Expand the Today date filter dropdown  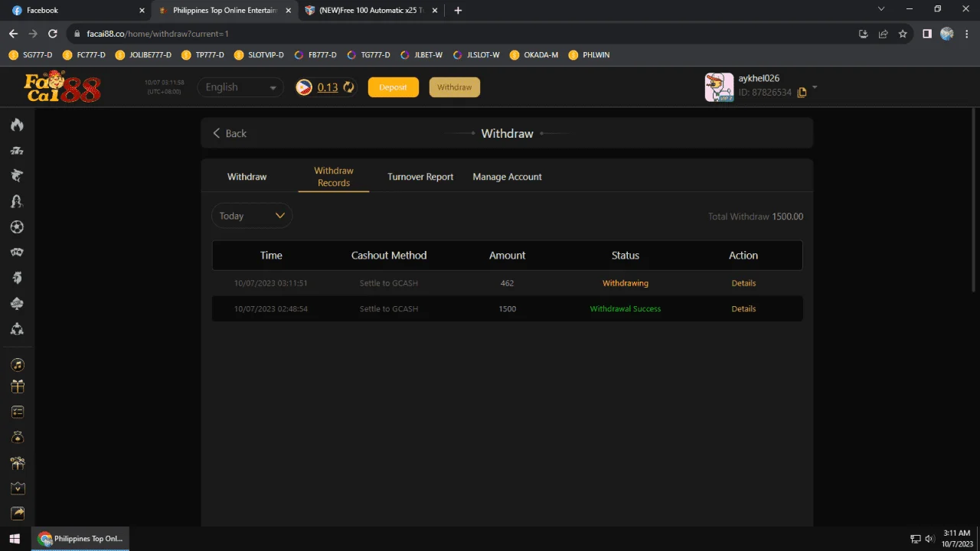252,216
